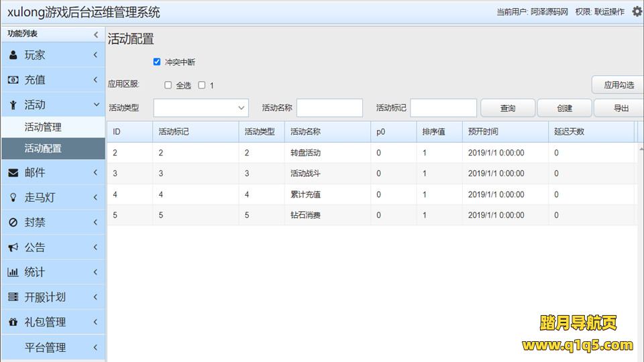Viewport: 644px width, 362px height.
Task: Open settings gear icon at top right
Action: (x=637, y=11)
